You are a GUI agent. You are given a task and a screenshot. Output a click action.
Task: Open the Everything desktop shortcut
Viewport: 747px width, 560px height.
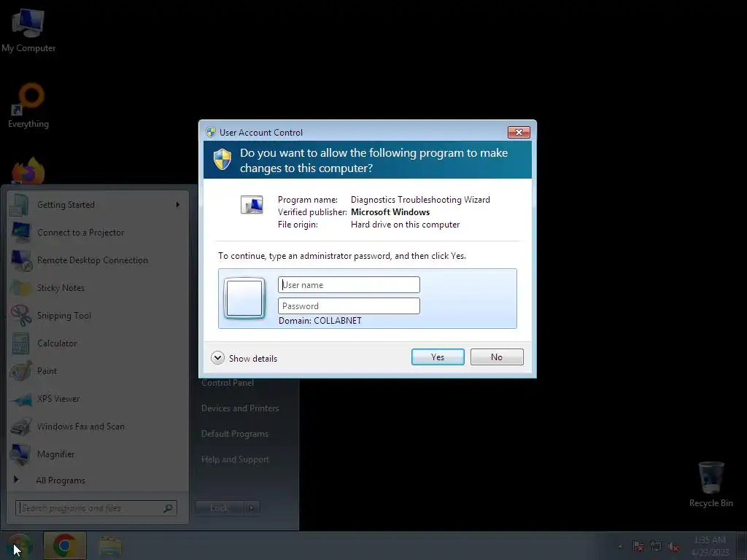tap(28, 106)
